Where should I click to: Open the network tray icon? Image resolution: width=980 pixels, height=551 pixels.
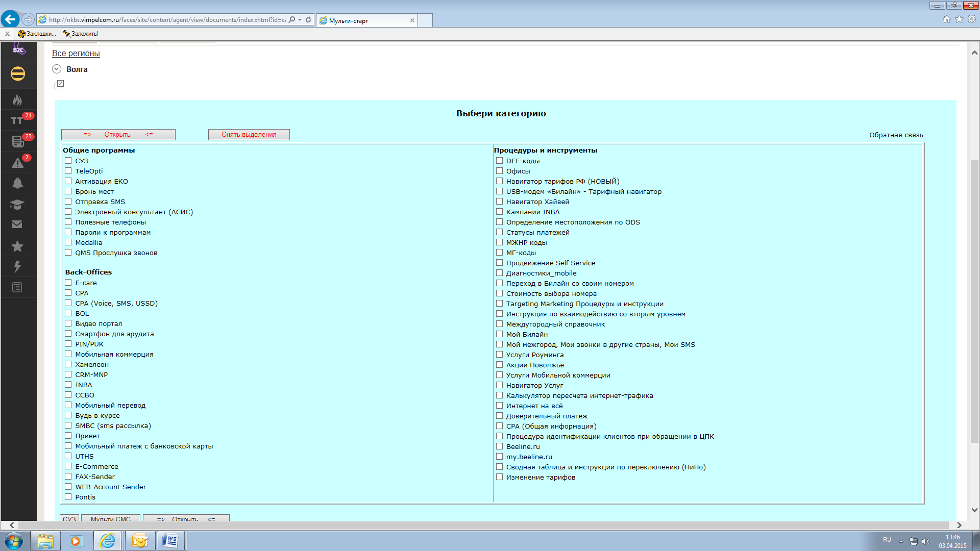914,541
